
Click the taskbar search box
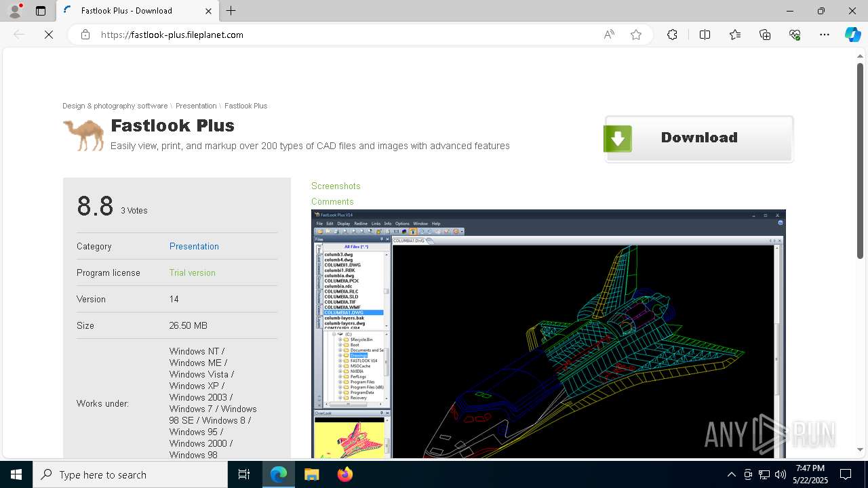pos(130,474)
